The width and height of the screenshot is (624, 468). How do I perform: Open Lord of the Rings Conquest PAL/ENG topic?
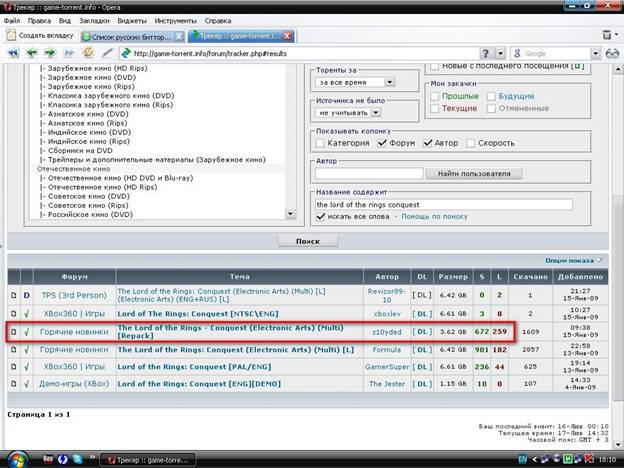coord(194,367)
